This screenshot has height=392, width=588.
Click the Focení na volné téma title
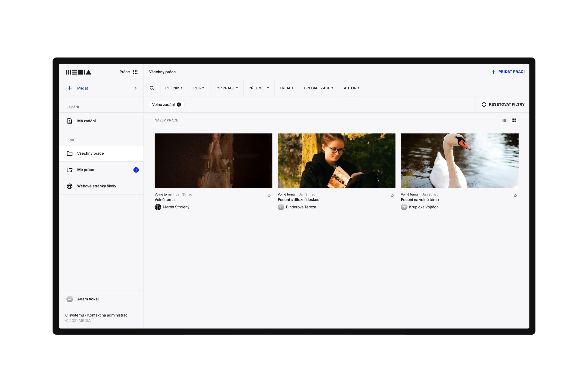click(x=420, y=199)
